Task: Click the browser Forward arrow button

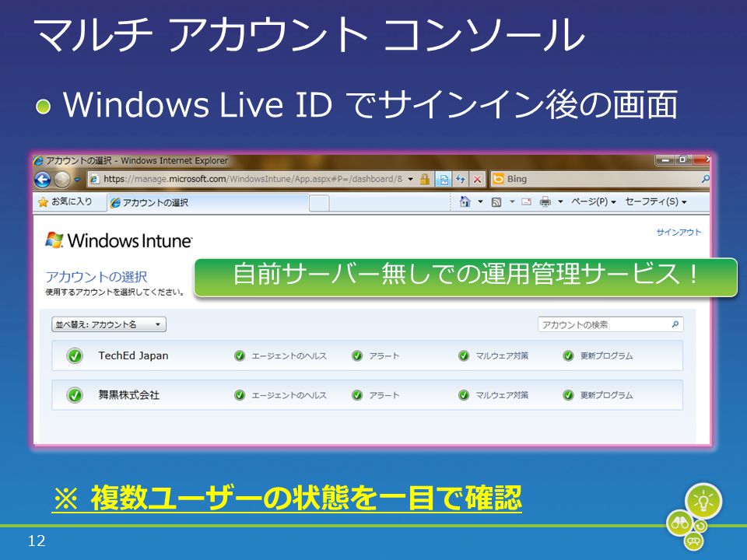Action: pos(62,180)
